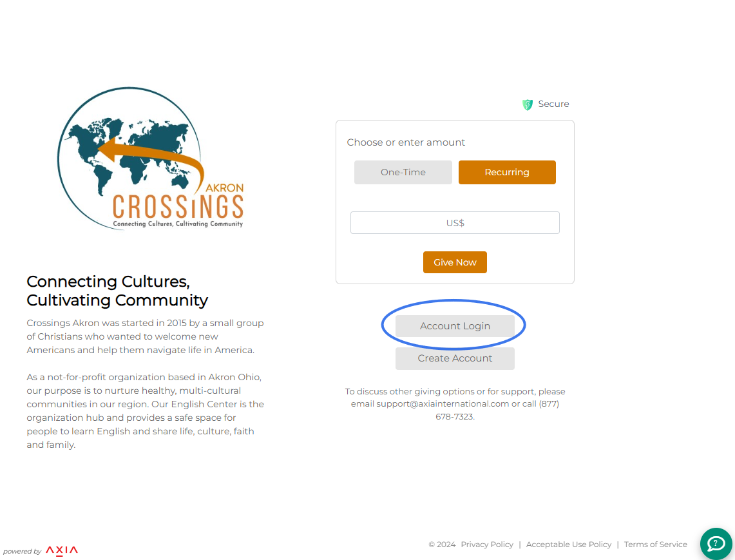Image resolution: width=735 pixels, height=560 pixels.
Task: Open the Terms of Service link
Action: coord(655,545)
